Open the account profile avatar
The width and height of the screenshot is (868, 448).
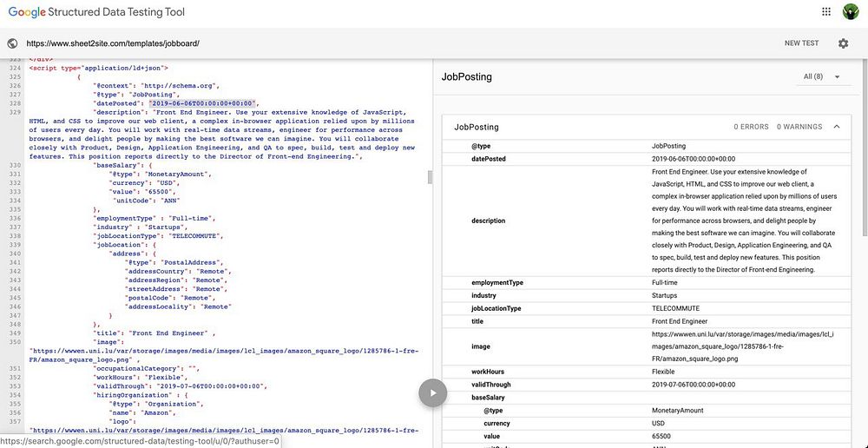851,11
